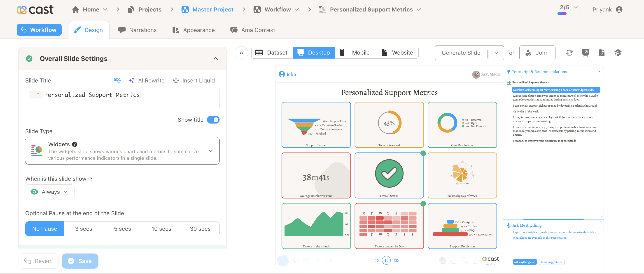Click the thumbs up icon in player
The image size is (644, 274).
point(476,260)
